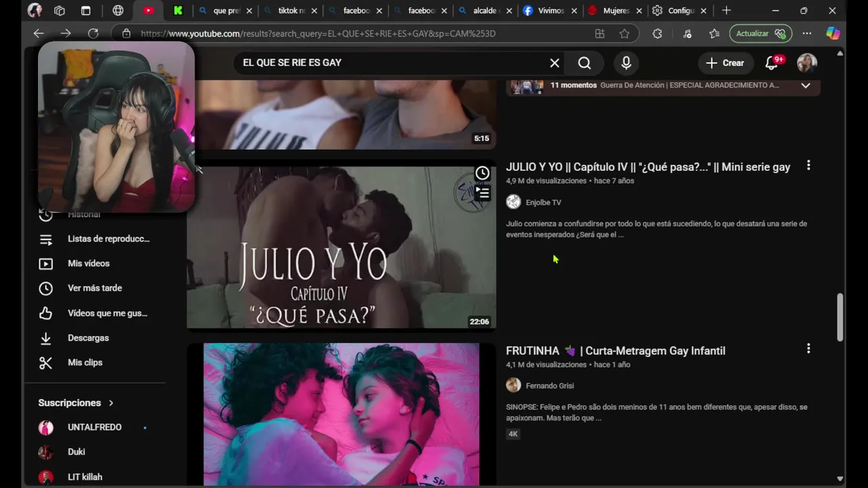Image resolution: width=868 pixels, height=488 pixels.
Task: Open Listas de reproducción in sidebar
Action: (x=95, y=239)
